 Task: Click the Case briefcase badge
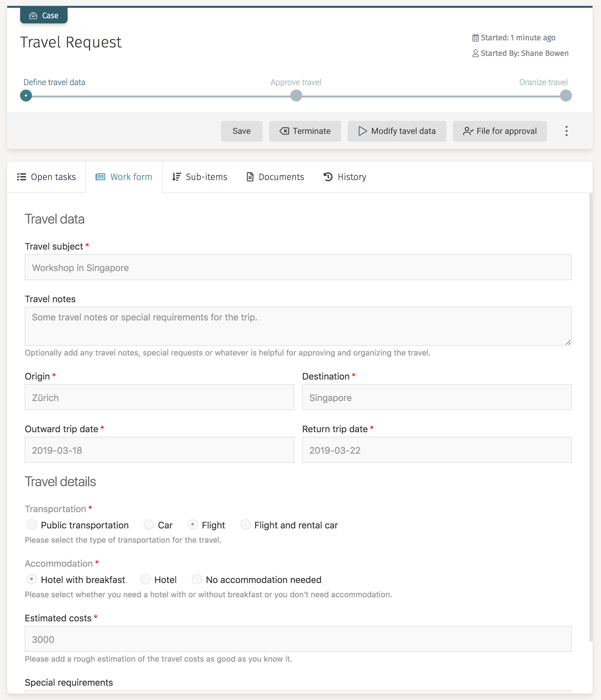pyautogui.click(x=44, y=16)
